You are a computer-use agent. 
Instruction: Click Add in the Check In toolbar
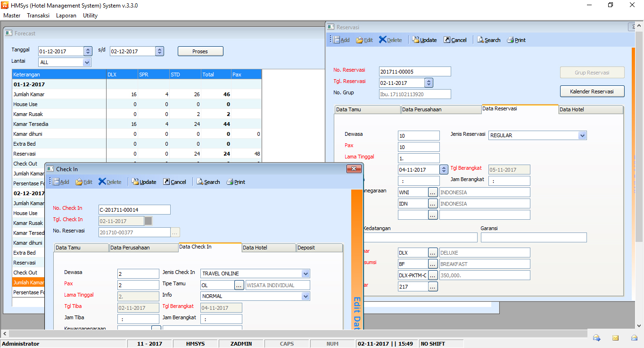pos(61,182)
